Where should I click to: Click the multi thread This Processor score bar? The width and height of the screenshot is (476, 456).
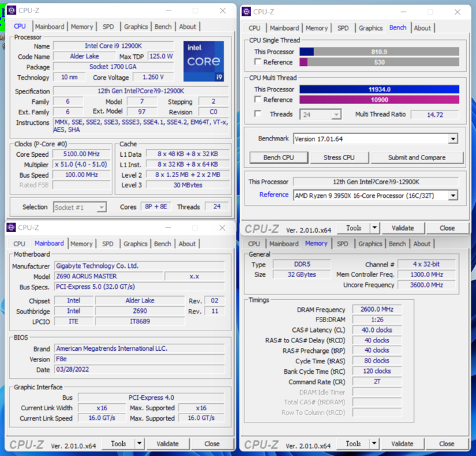coord(379,90)
